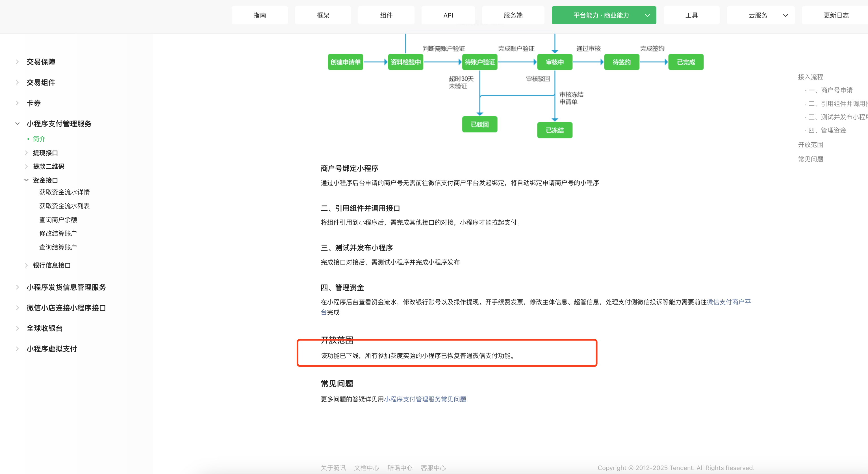Open 关于腾讯 footer link
This screenshot has height=474, width=868.
(x=333, y=468)
